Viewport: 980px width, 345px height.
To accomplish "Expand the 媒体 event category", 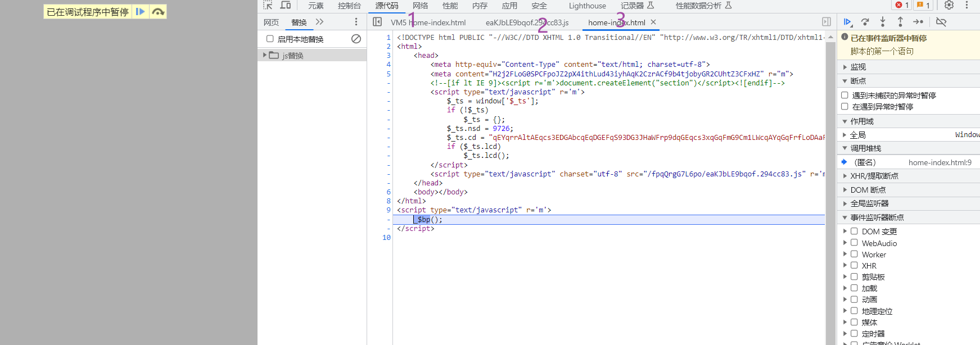I will coord(844,322).
